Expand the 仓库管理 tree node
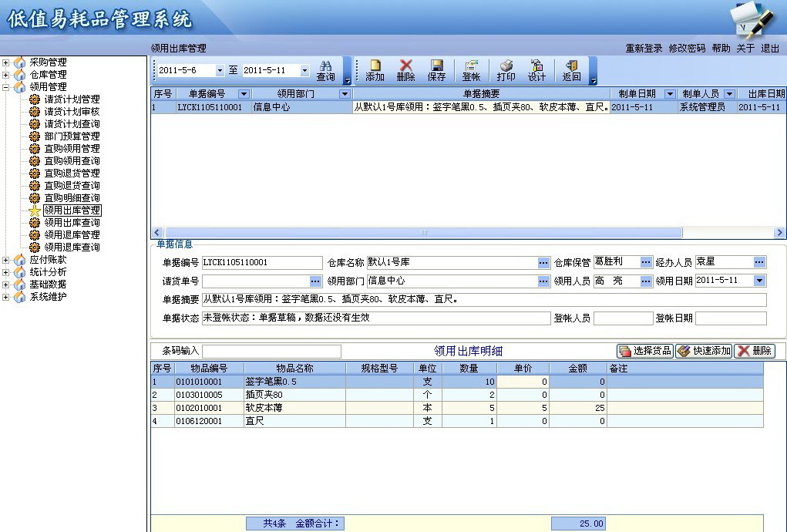Image resolution: width=787 pixels, height=532 pixels. point(5,75)
